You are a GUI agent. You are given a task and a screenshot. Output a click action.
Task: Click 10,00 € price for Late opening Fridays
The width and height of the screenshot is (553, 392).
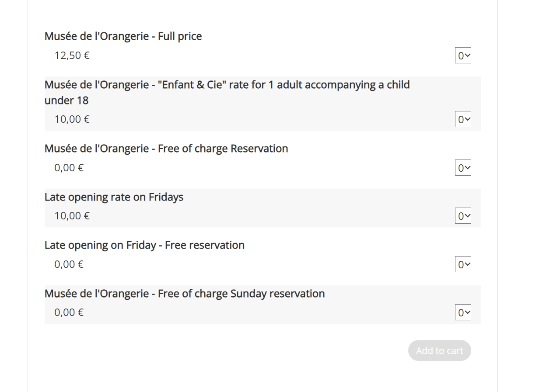point(72,216)
